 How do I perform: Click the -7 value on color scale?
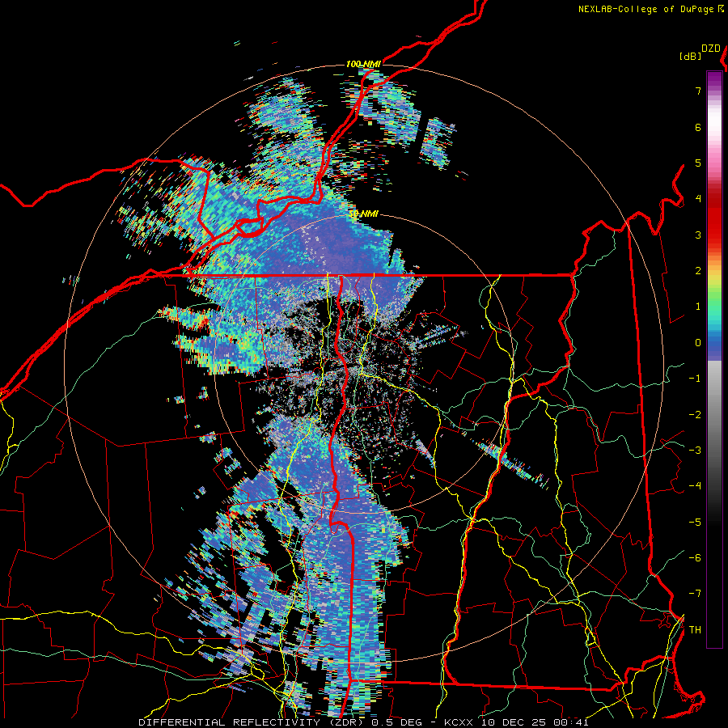pos(695,594)
